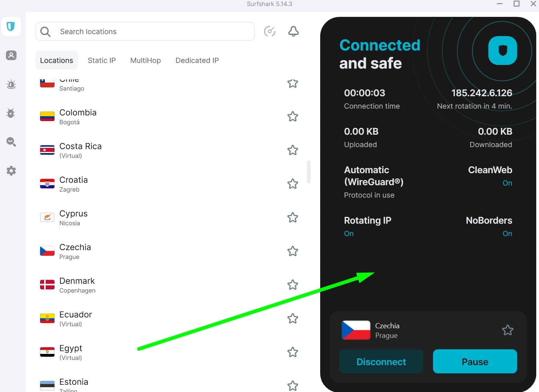Click the Croatia flag icon
539x392 pixels.
pos(47,184)
